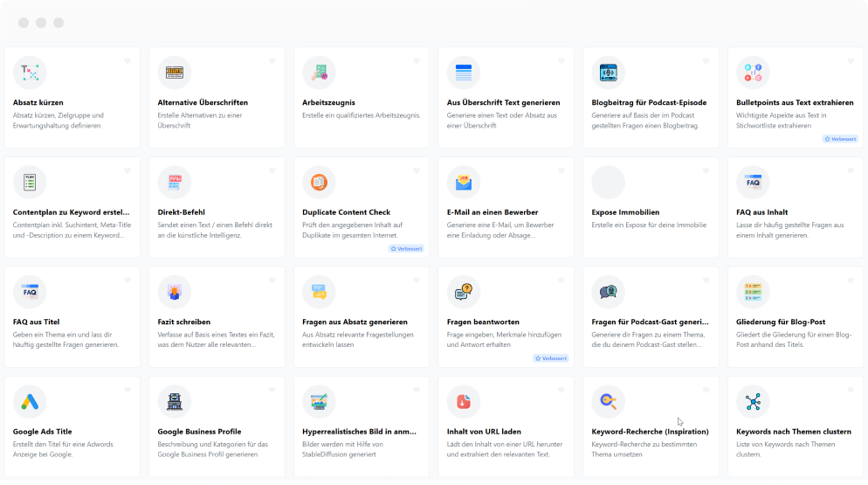Click the Duplicate Content Check title

(x=346, y=212)
